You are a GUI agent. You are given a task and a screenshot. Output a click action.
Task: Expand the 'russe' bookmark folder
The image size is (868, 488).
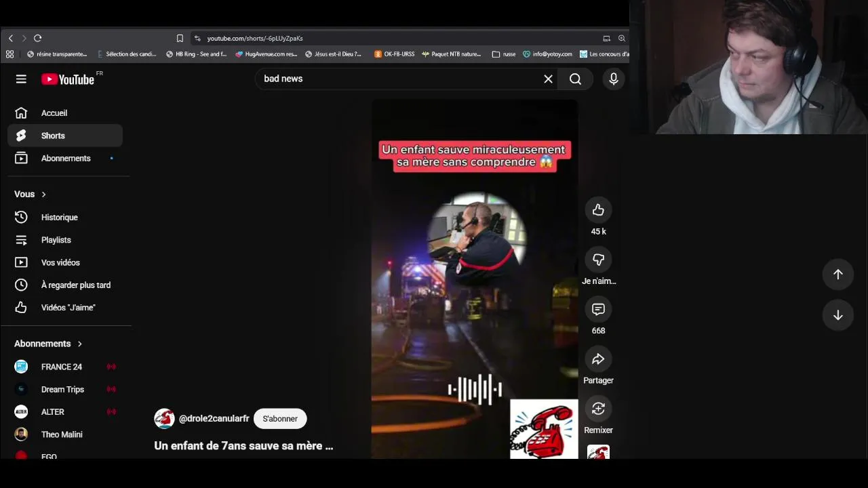[504, 54]
